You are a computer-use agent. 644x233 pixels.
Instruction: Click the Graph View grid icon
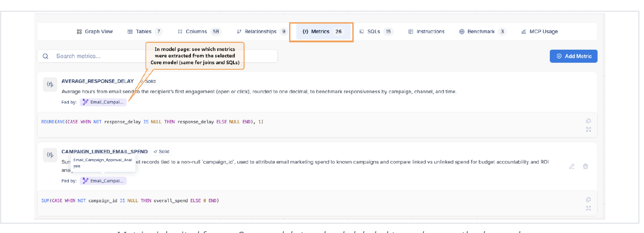coord(79,32)
